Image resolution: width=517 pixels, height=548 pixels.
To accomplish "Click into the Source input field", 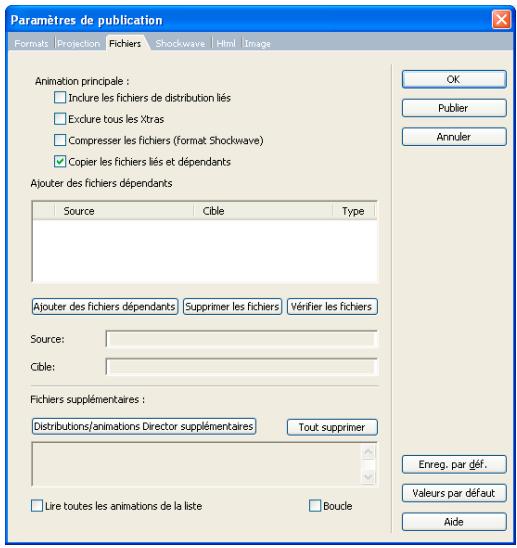I will coord(242,339).
